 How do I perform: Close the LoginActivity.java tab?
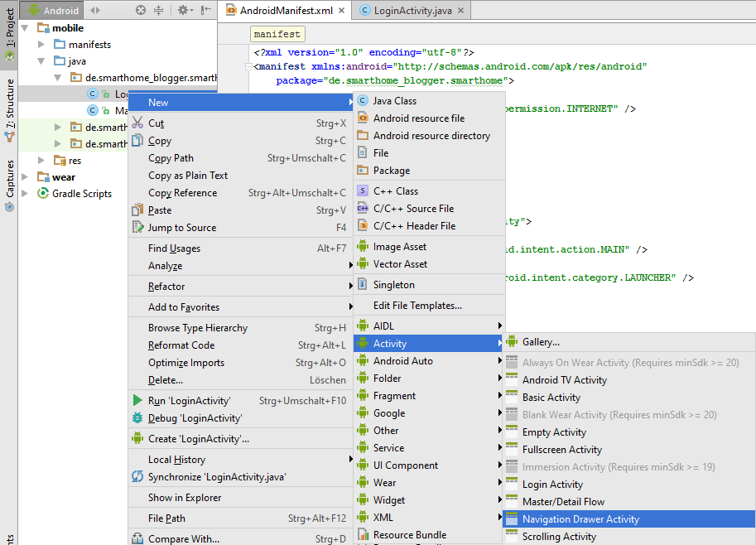tap(460, 11)
